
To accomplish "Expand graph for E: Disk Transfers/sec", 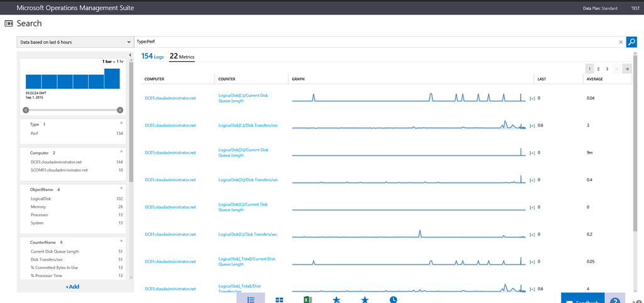I will (532, 234).
